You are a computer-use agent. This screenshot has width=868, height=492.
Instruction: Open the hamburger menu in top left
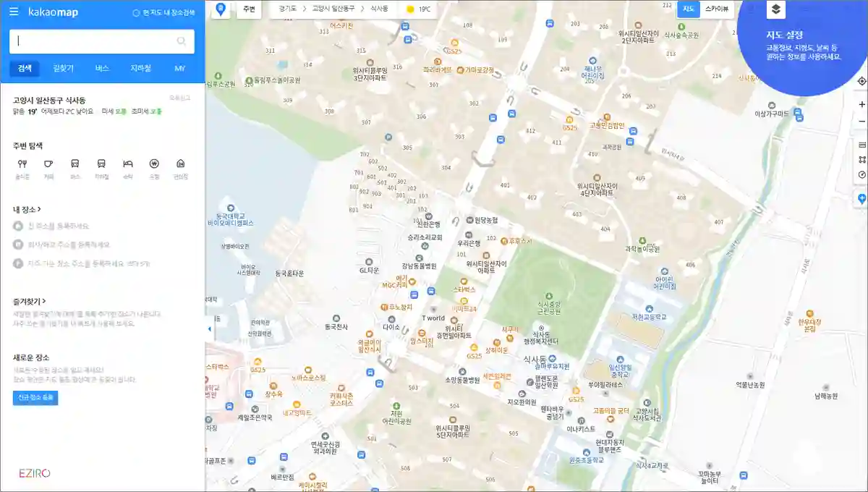point(13,12)
